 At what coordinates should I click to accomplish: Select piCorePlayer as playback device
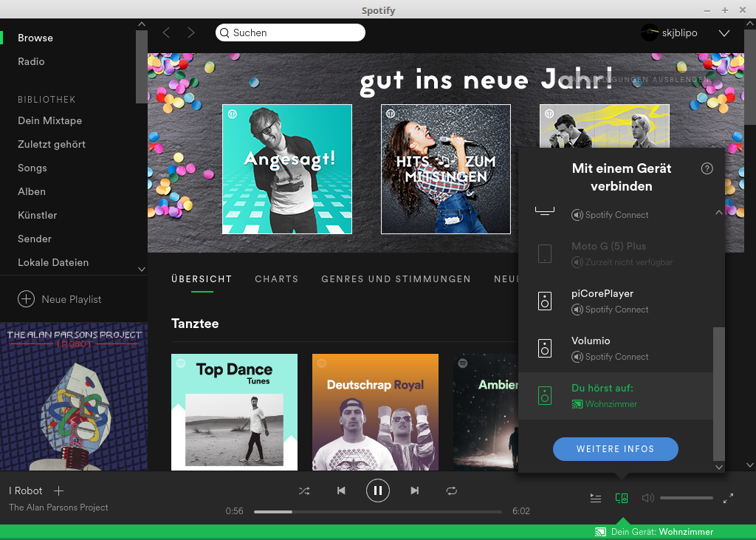pos(616,301)
